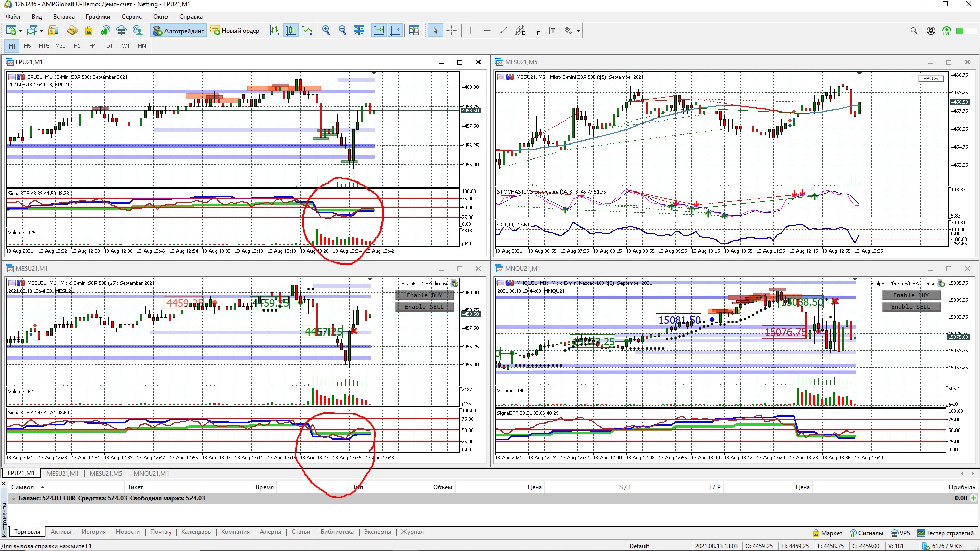
Task: Open the objects toolbar dropdown arrow
Action: coord(578,31)
